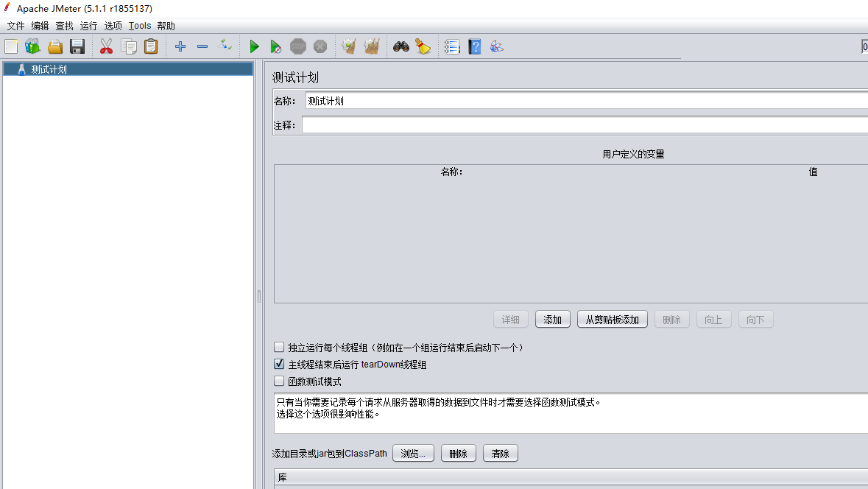Image resolution: width=868 pixels, height=489 pixels.
Task: Click the 详细 button
Action: pos(510,320)
